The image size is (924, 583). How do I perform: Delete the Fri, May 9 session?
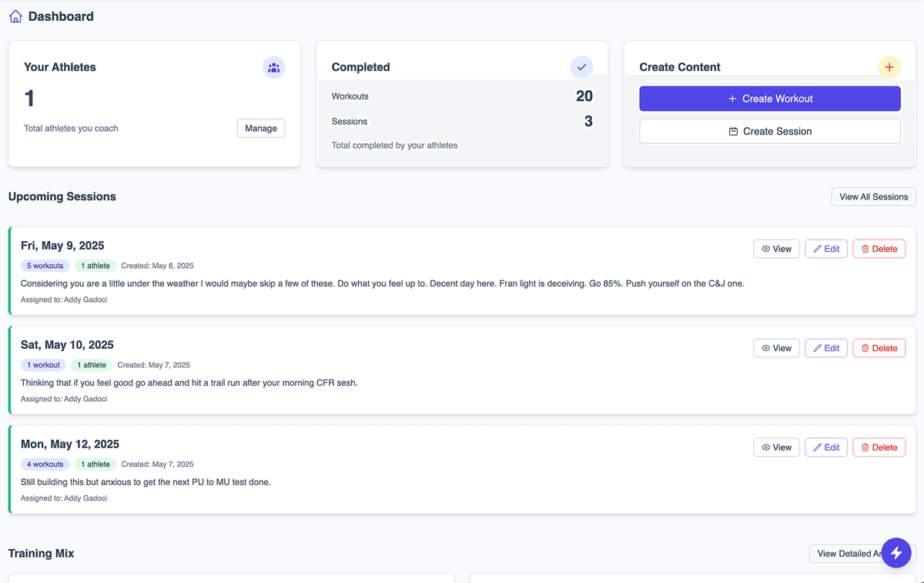tap(879, 249)
